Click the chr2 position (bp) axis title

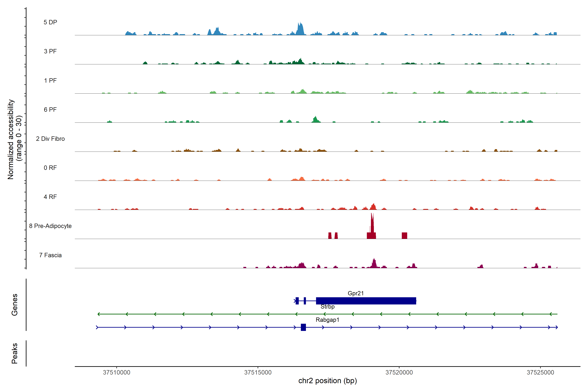(x=327, y=381)
